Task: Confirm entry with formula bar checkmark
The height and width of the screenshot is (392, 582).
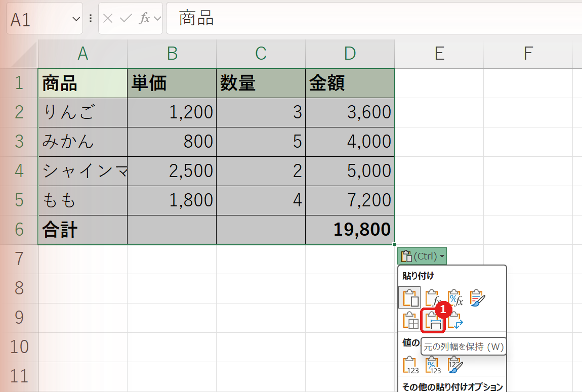Action: coord(126,18)
